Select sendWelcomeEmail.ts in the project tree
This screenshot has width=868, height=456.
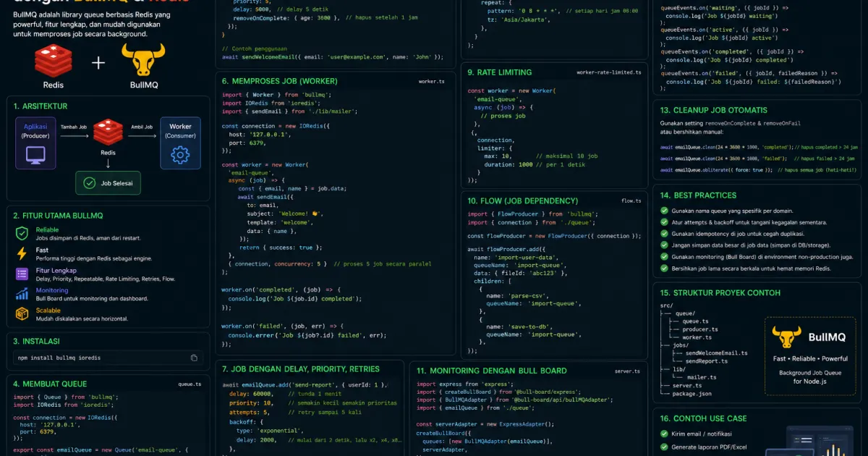coord(717,353)
